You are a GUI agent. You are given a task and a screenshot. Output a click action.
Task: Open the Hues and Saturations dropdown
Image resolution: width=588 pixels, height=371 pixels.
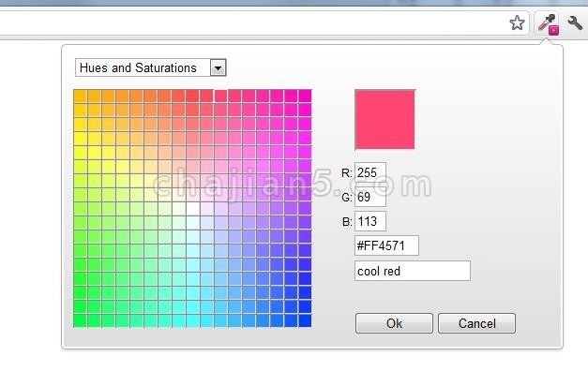pyautogui.click(x=150, y=67)
